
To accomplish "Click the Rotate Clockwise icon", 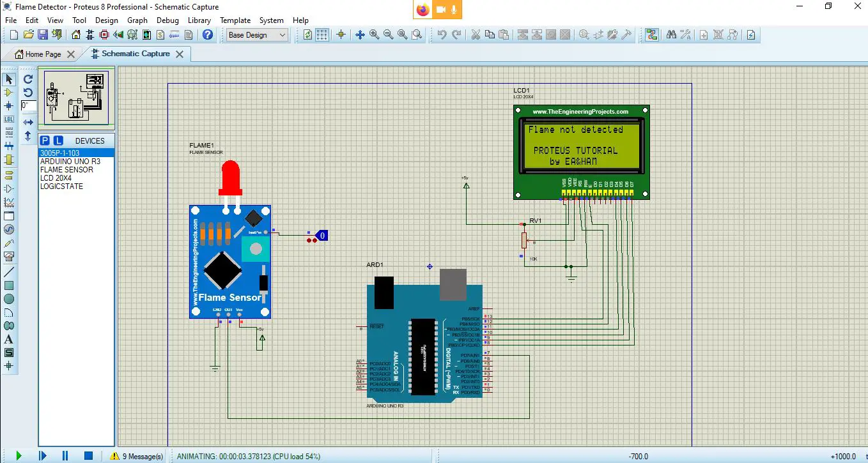I will pos(28,79).
